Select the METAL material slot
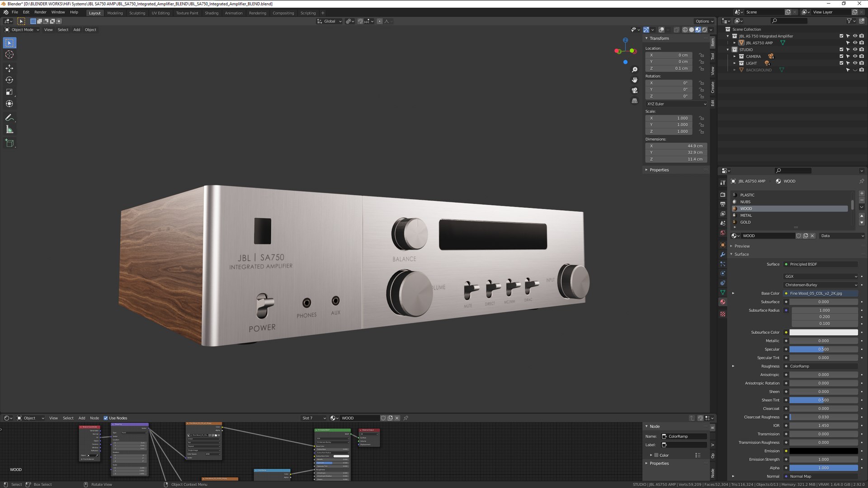Viewport: 868px width, 488px height. 790,216
